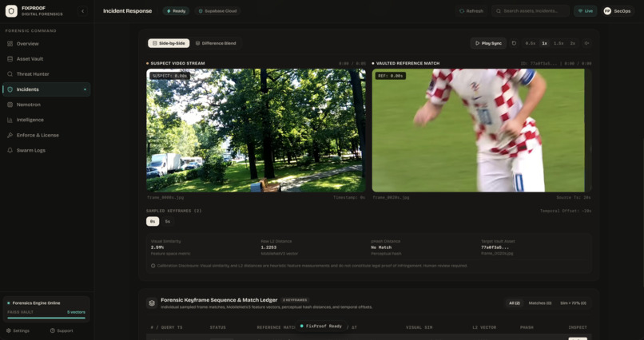This screenshot has height=340, width=644.
Task: Click the FP avatar circle
Action: [607, 11]
